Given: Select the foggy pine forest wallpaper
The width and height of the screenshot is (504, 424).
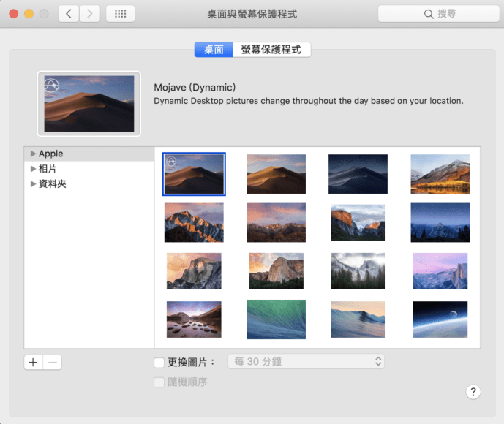Looking at the screenshot, I should pyautogui.click(x=358, y=270).
